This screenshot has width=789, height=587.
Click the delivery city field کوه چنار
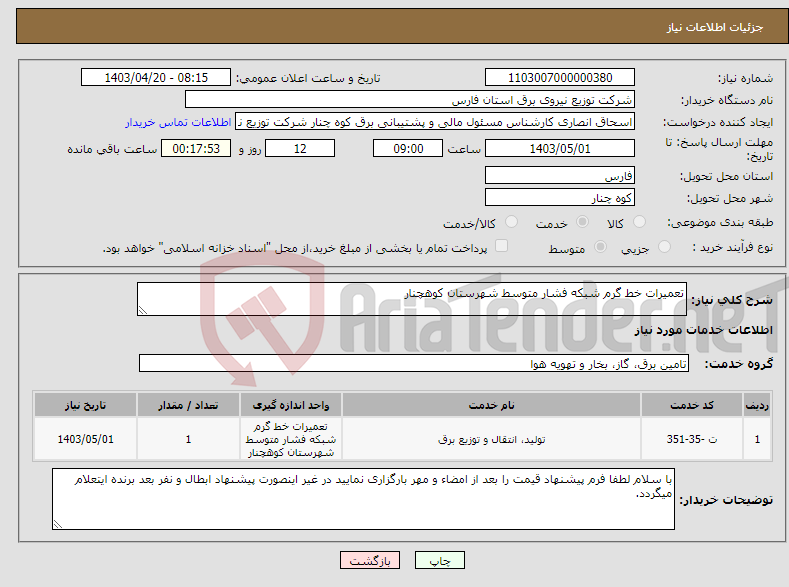(x=560, y=197)
